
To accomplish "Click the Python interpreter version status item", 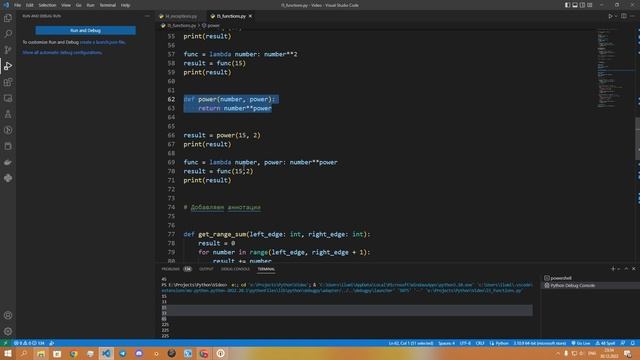I will coord(540,343).
